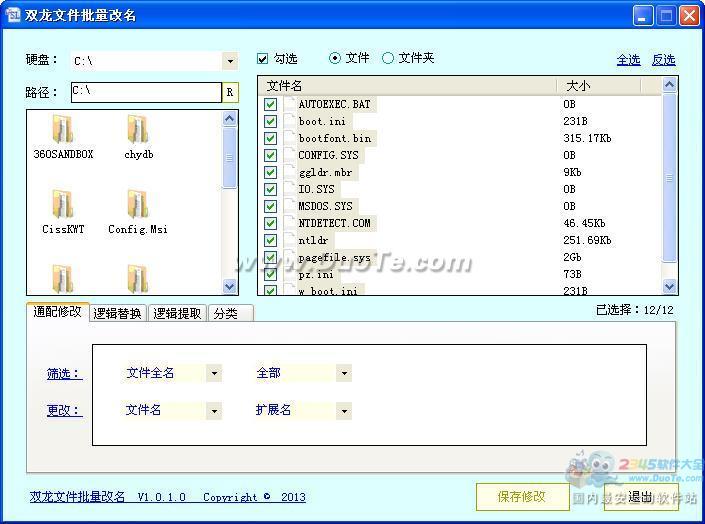Image resolution: width=705 pixels, height=524 pixels.
Task: Click the NTDETECT.COM file icon
Action: (290, 223)
